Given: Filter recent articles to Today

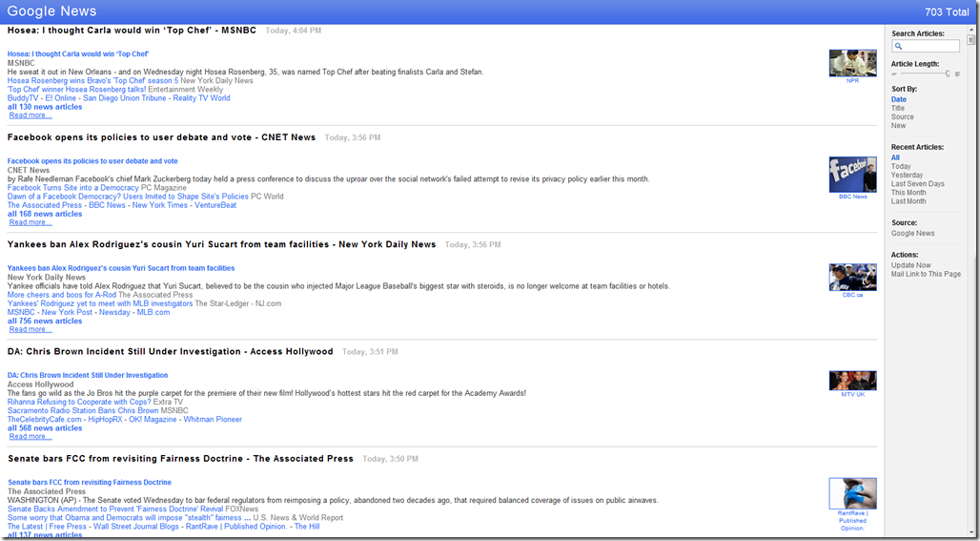Looking at the screenshot, I should pos(901,166).
